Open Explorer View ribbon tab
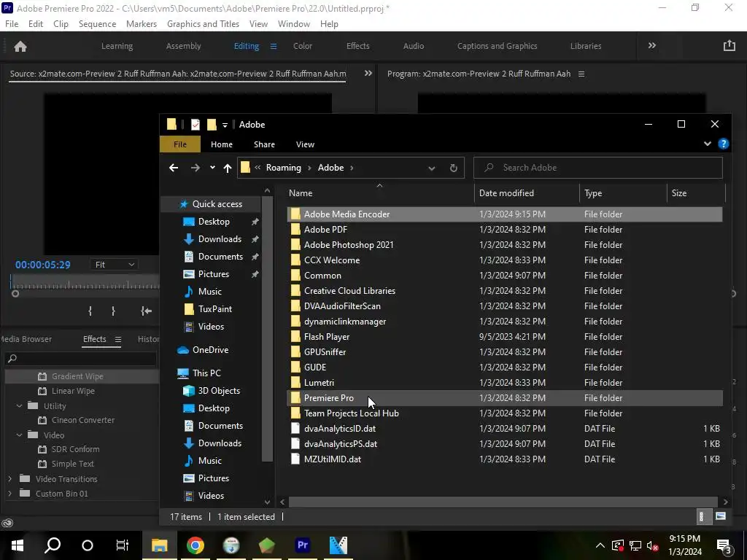747x560 pixels. (305, 144)
